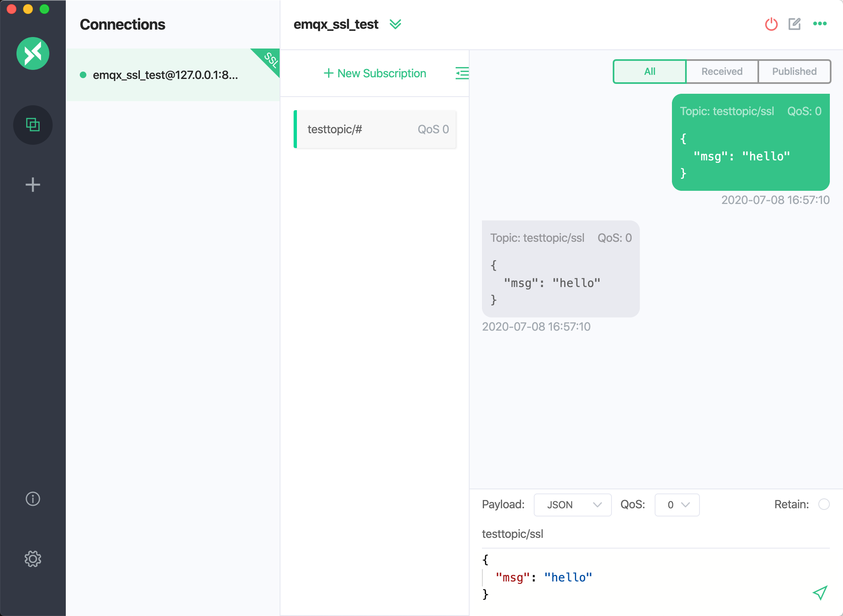This screenshot has width=843, height=616.
Task: Select the Published messages tab
Action: [794, 72]
